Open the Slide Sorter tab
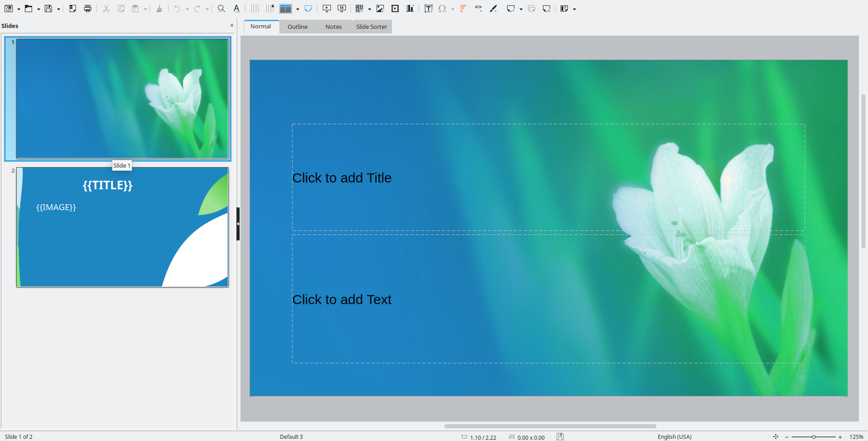Image resolution: width=868 pixels, height=441 pixels. pos(371,27)
